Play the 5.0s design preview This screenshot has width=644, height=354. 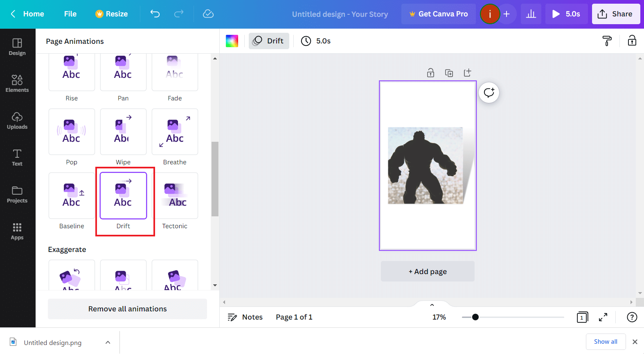pyautogui.click(x=567, y=14)
